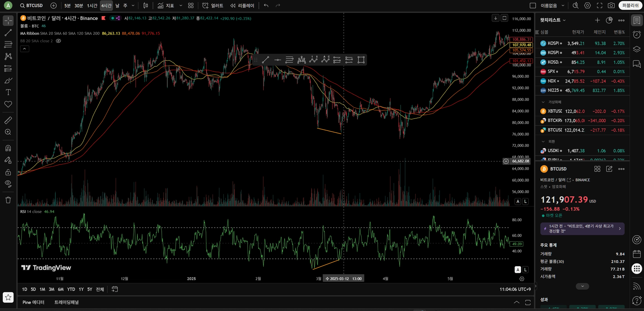Remove drawings with the trash icon

point(8,200)
